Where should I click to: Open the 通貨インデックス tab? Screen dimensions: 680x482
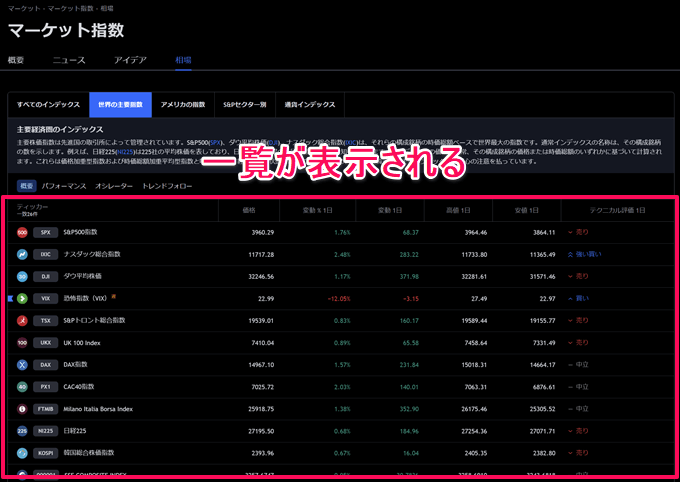(x=310, y=105)
